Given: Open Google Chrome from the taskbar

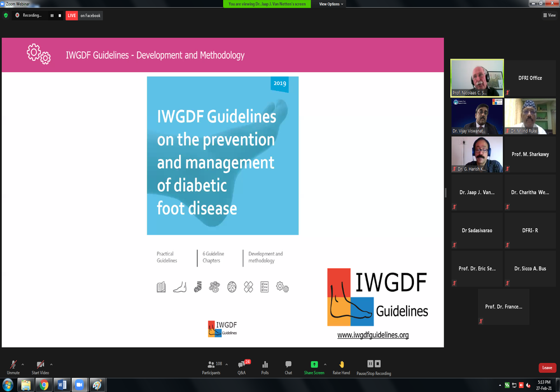Looking at the screenshot, I should click(44, 385).
